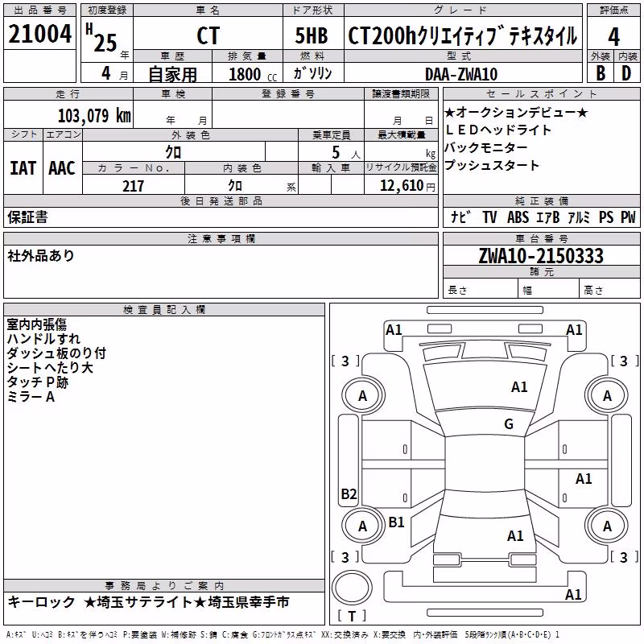Select the 後日発送部品 section header

[x=221, y=200]
